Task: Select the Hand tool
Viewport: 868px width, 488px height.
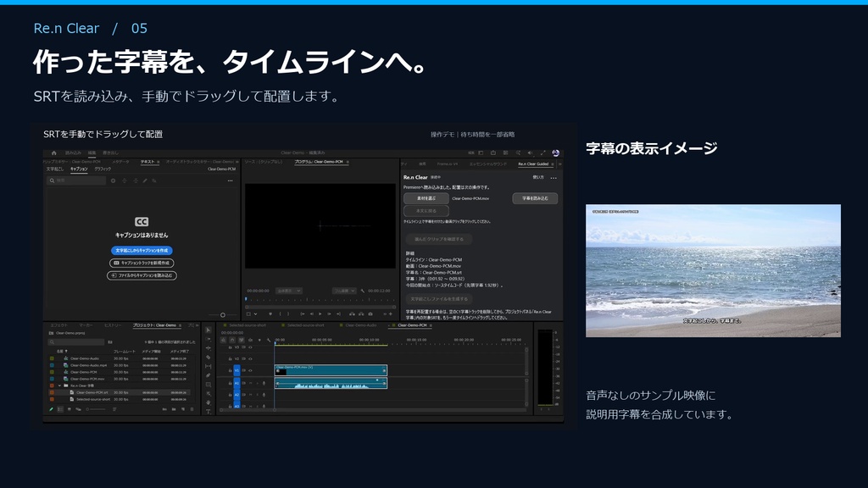Action: pos(209,402)
